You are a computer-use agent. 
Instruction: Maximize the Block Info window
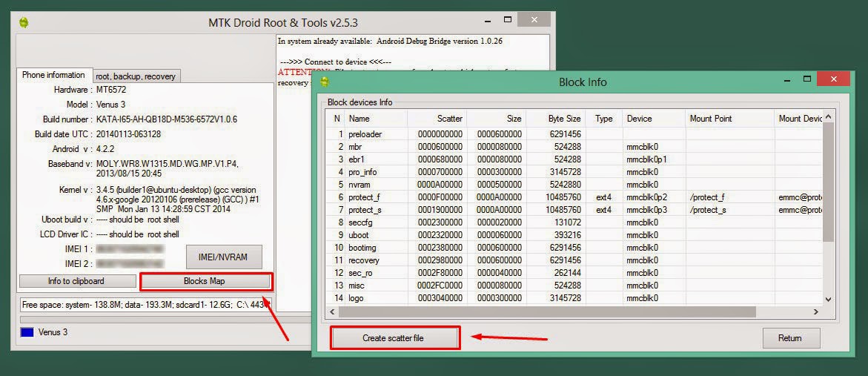[x=807, y=79]
